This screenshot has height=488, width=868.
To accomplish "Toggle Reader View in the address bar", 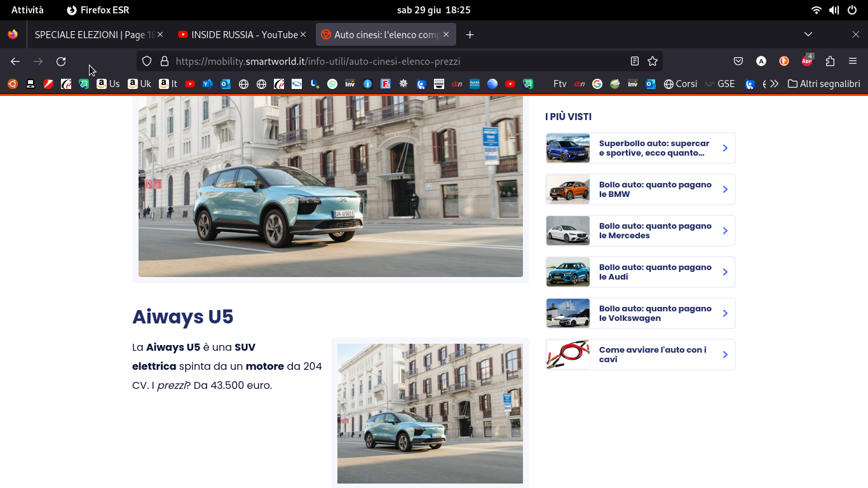I will pos(634,61).
